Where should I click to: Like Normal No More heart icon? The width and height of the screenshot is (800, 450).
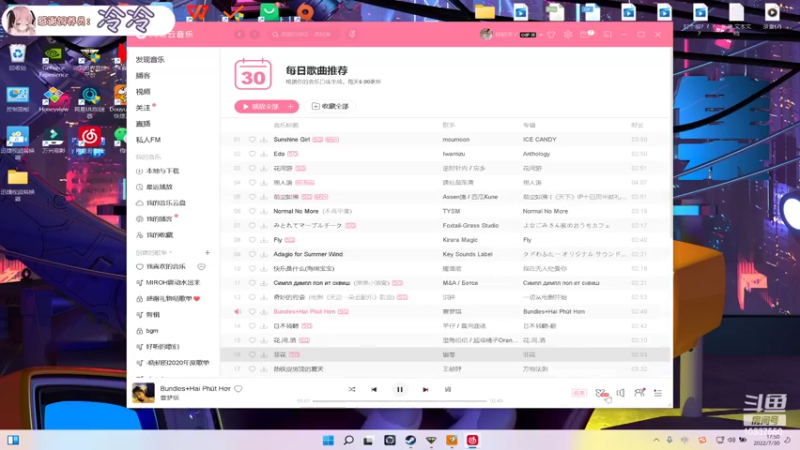tap(252, 211)
